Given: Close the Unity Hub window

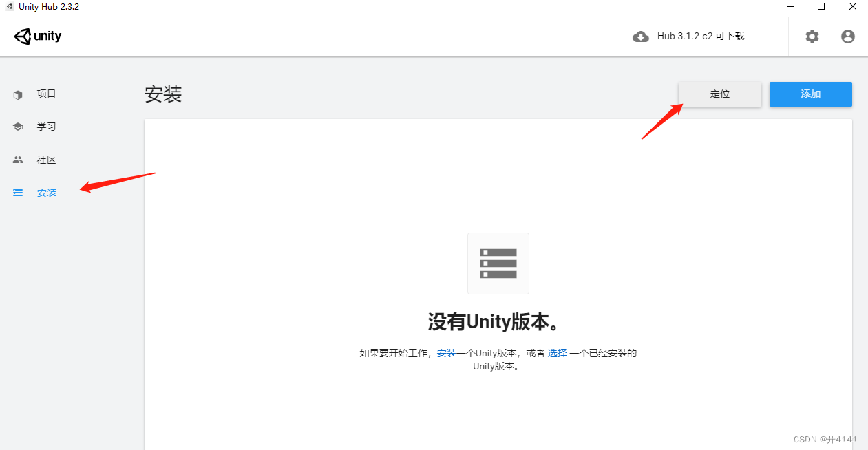Looking at the screenshot, I should click(853, 6).
